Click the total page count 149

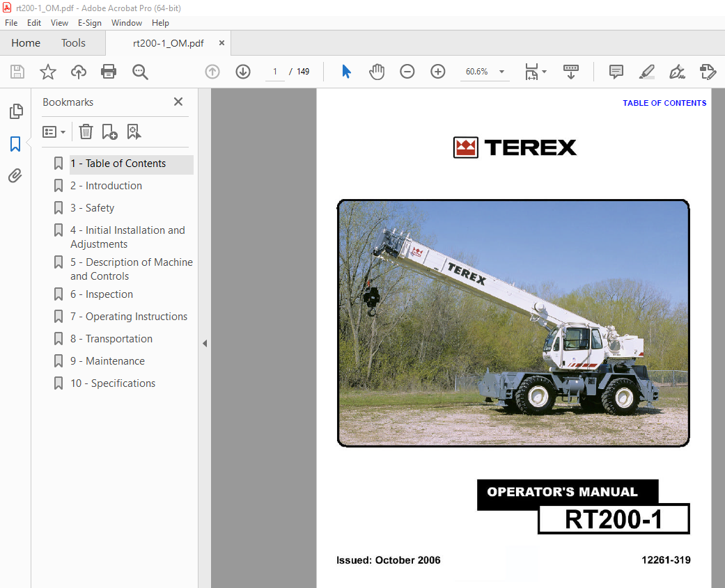click(x=303, y=72)
